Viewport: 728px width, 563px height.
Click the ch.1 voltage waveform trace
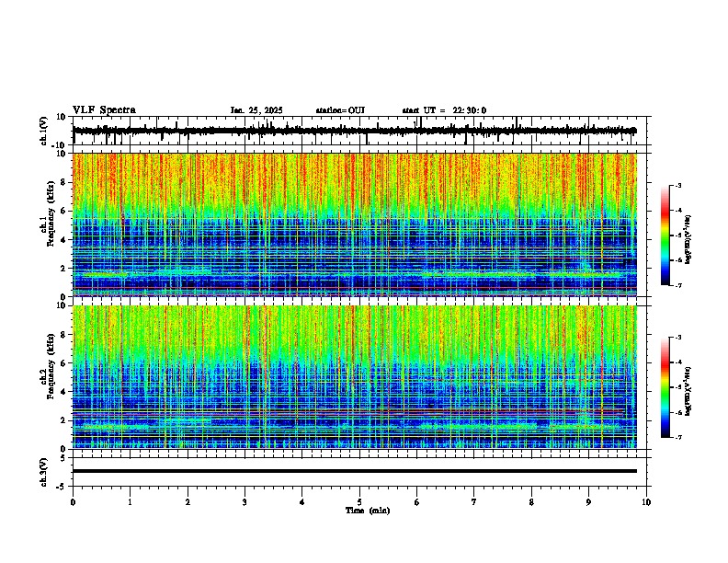pyautogui.click(x=354, y=131)
